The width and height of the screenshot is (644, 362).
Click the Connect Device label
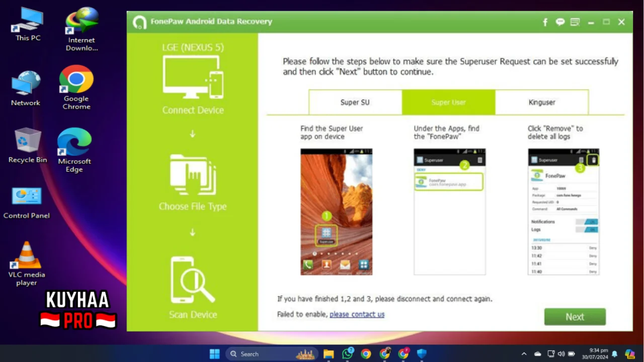(193, 110)
